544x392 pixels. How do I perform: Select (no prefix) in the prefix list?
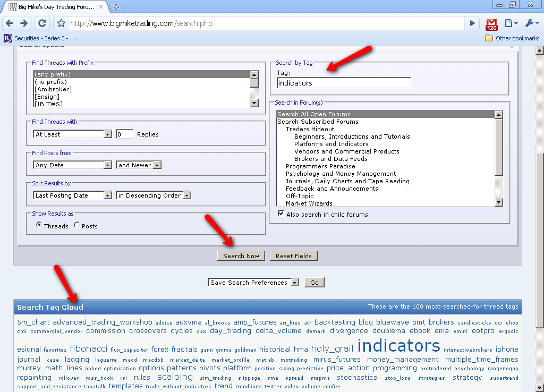tap(142, 82)
